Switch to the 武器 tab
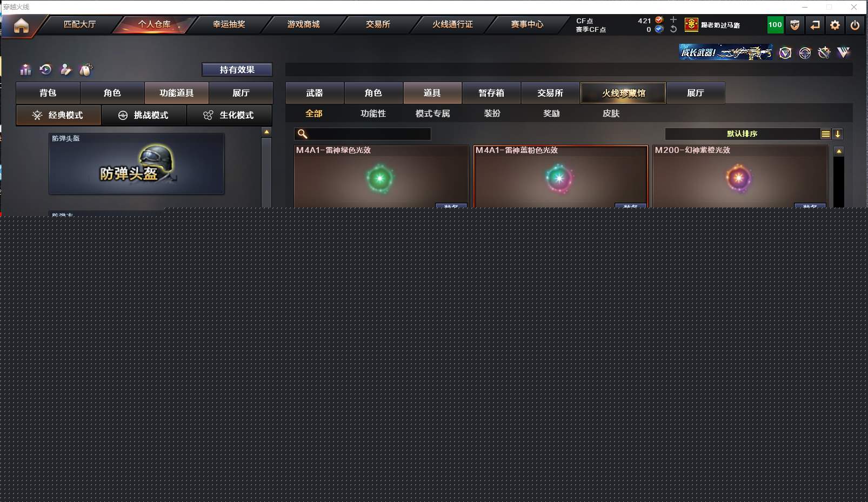 (315, 93)
